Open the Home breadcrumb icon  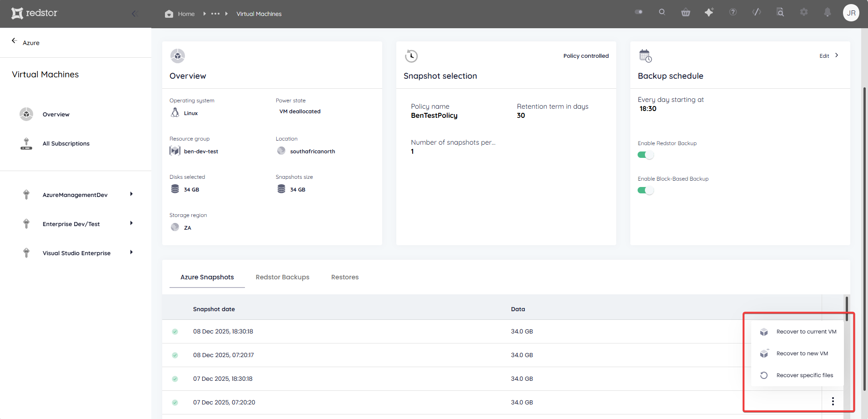click(x=169, y=14)
